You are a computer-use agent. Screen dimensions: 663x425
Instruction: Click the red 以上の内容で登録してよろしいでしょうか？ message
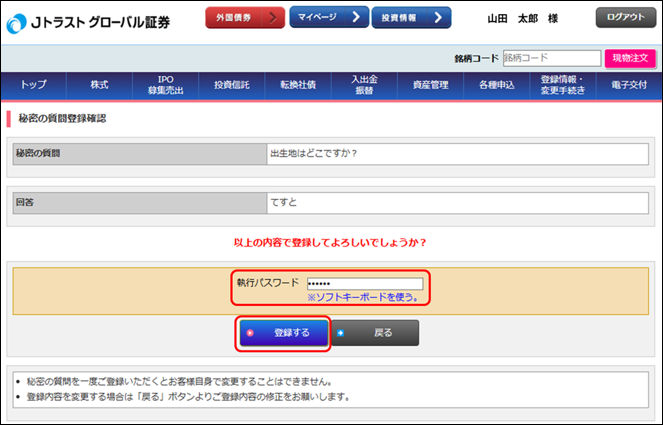click(x=330, y=243)
